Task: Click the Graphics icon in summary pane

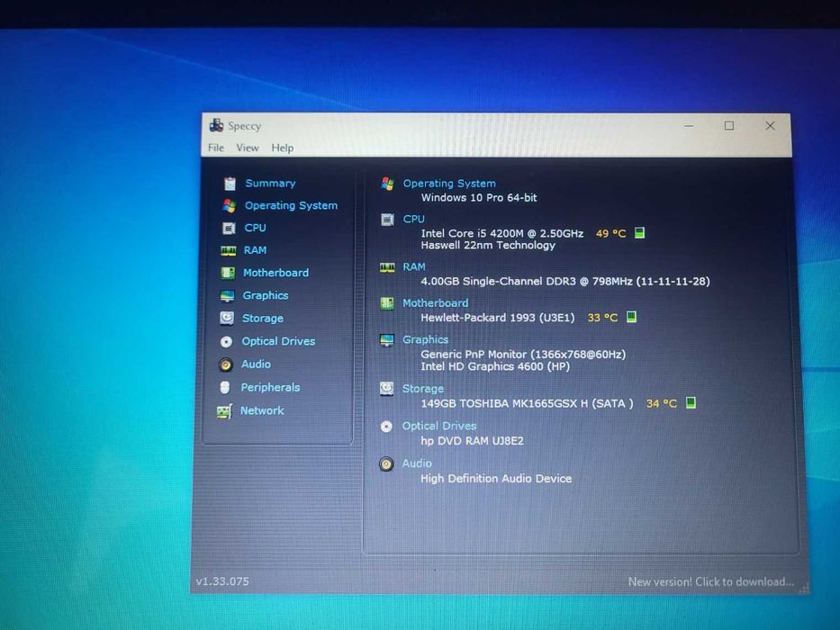Action: [x=386, y=340]
